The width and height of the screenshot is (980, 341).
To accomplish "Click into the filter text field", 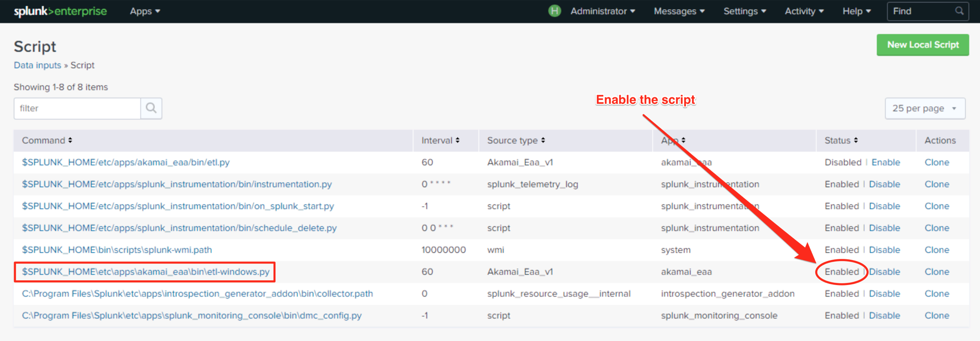I will coord(77,108).
